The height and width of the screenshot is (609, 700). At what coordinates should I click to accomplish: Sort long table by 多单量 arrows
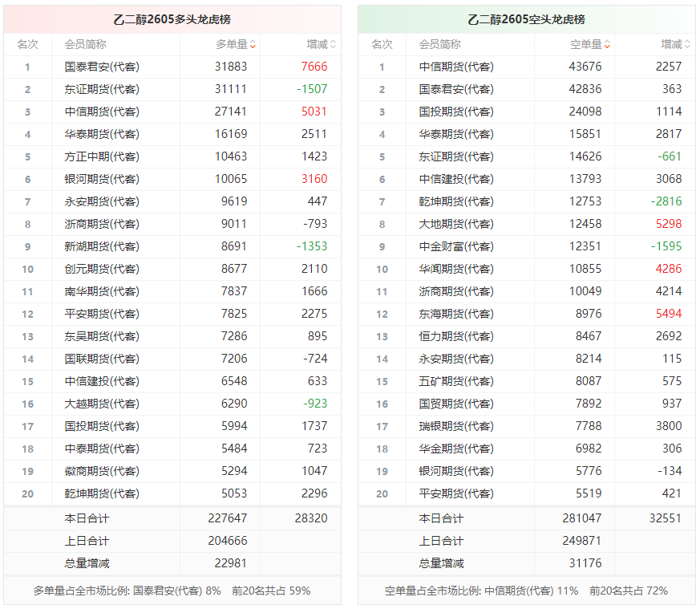pos(253,45)
